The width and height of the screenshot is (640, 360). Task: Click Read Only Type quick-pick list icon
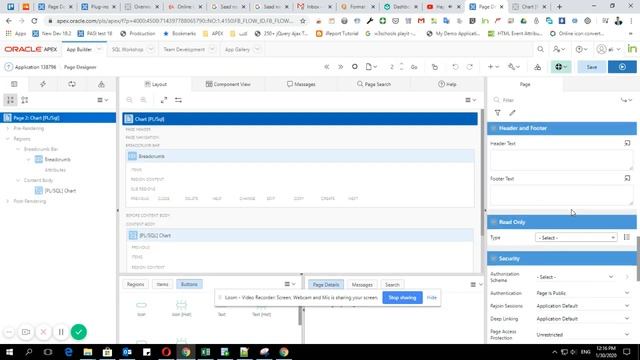click(x=627, y=237)
